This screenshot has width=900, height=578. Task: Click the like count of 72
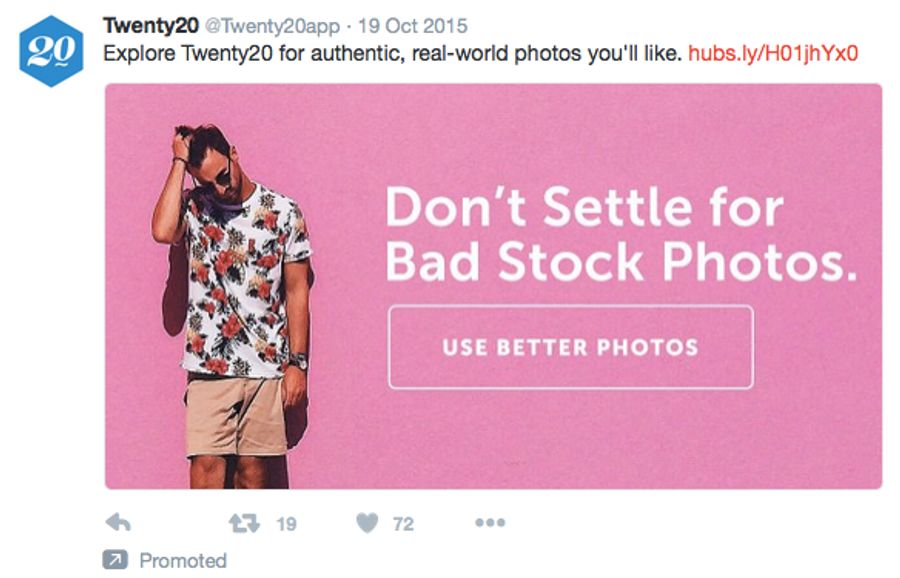coord(403,523)
